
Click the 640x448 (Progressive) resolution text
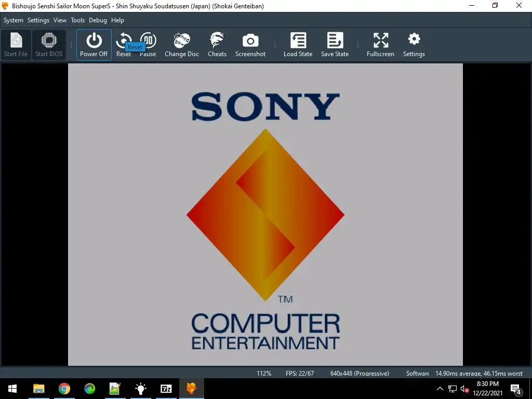tap(360, 373)
